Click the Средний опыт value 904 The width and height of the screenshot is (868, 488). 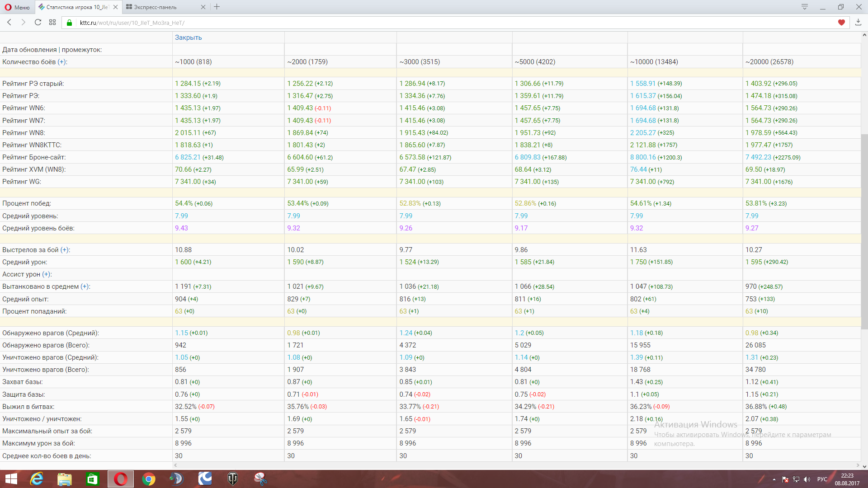pyautogui.click(x=180, y=299)
